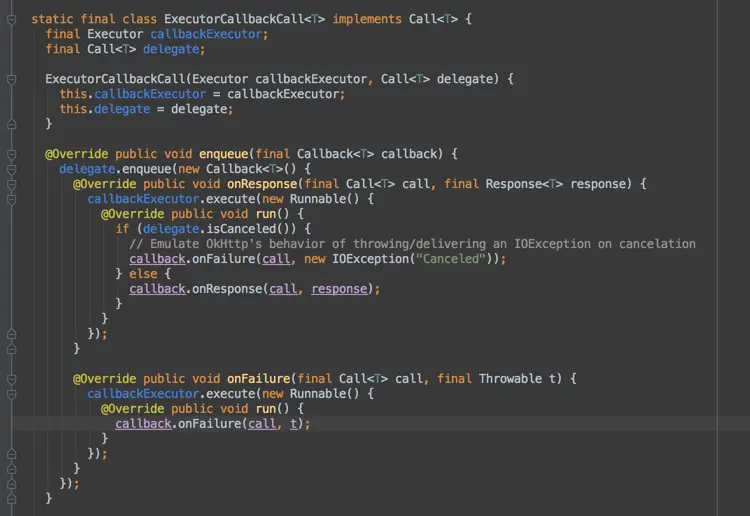The height and width of the screenshot is (516, 750).
Task: Click the 'enqueue' method name after public void
Action: point(223,154)
